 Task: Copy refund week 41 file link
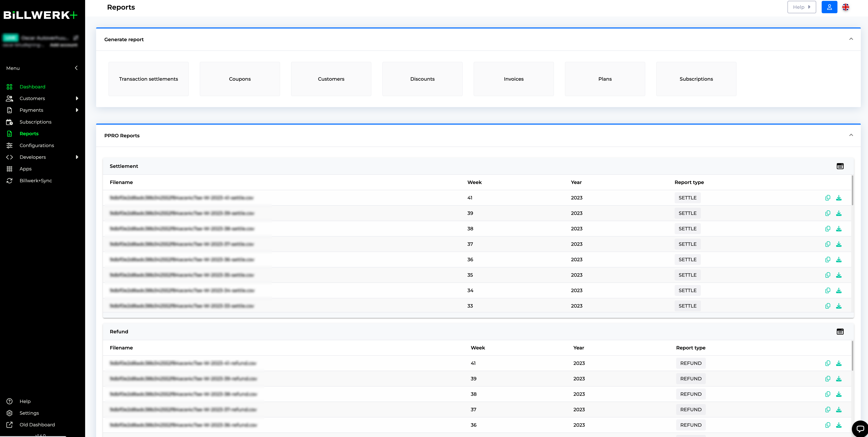(828, 363)
